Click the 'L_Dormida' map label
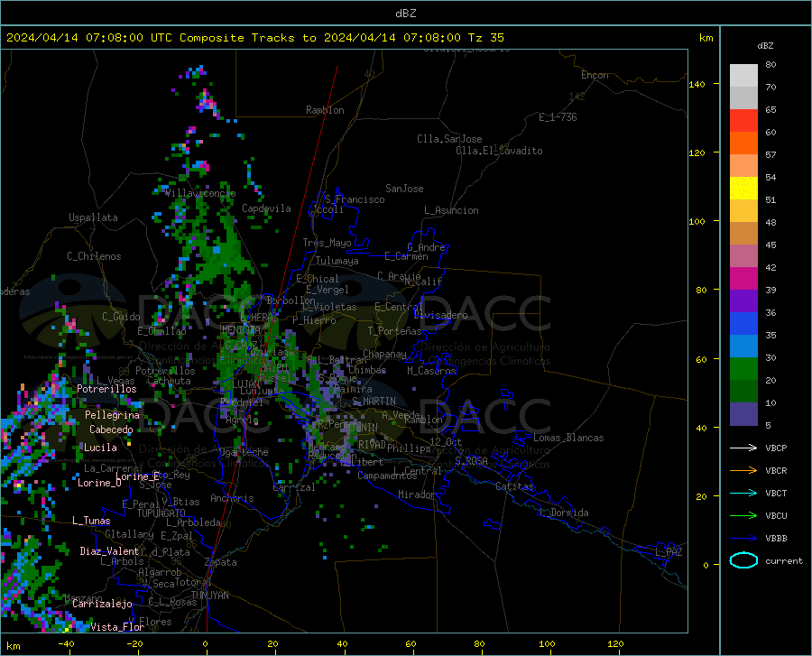The width and height of the screenshot is (812, 656). pyautogui.click(x=563, y=513)
